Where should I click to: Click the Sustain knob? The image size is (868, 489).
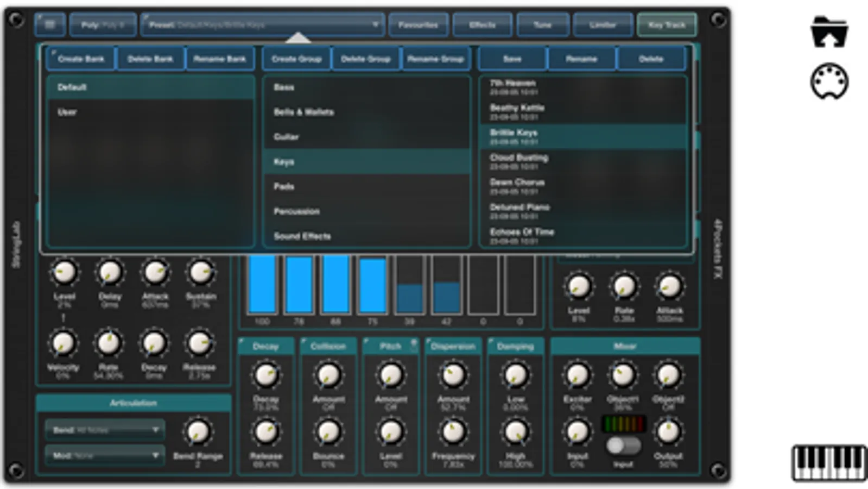(201, 272)
